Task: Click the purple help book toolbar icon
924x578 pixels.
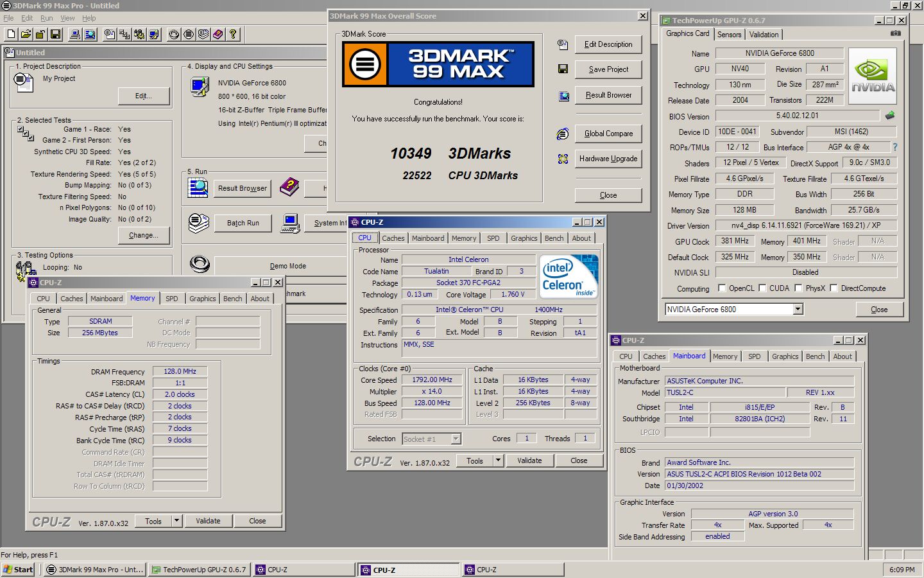Action: [x=218, y=34]
